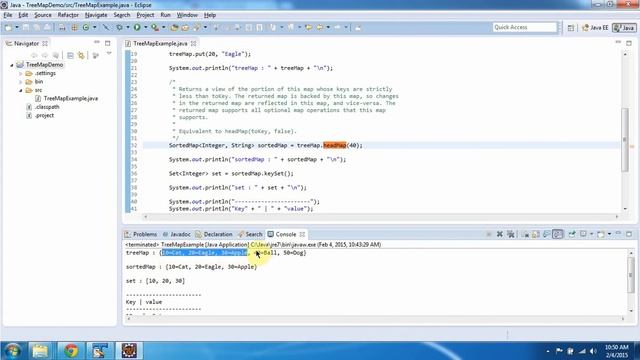Collapse the src folder
The width and height of the screenshot is (640, 360).
[x=20, y=90]
